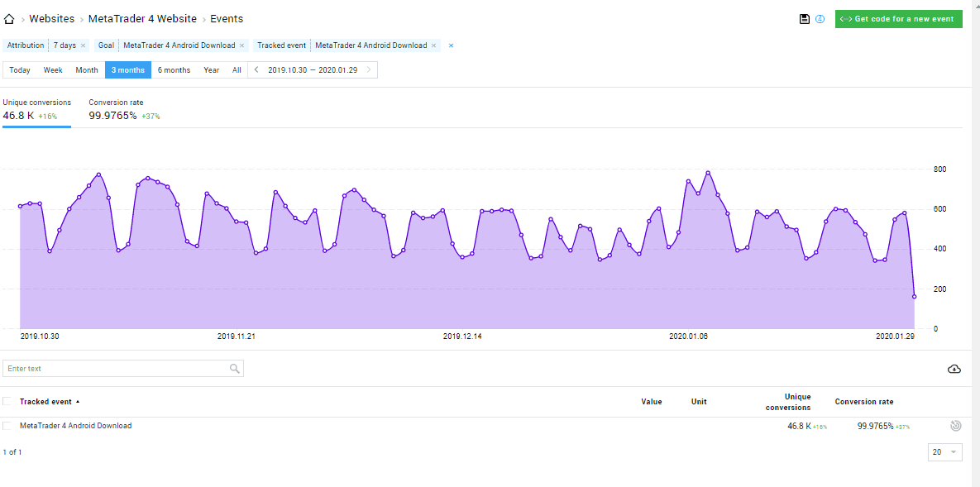The image size is (980, 487).
Task: Click the final chart data point near 200
Action: coord(914,296)
